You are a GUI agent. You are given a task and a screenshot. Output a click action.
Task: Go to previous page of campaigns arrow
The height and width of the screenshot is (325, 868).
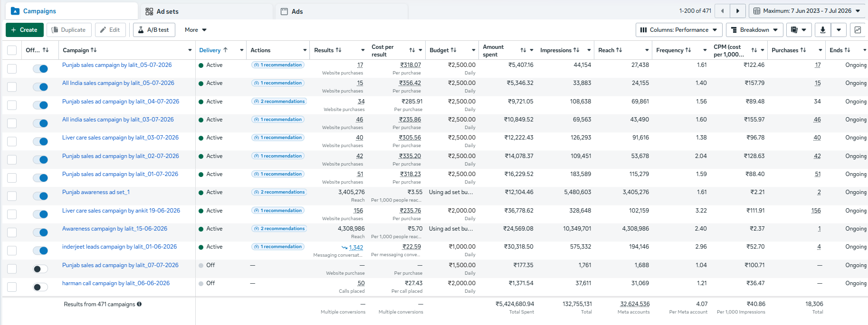click(x=722, y=11)
